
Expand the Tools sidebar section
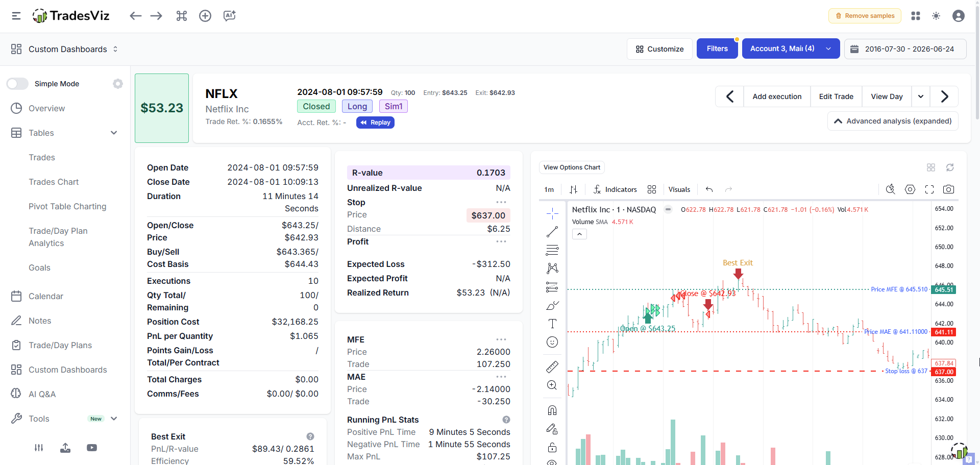(x=114, y=419)
